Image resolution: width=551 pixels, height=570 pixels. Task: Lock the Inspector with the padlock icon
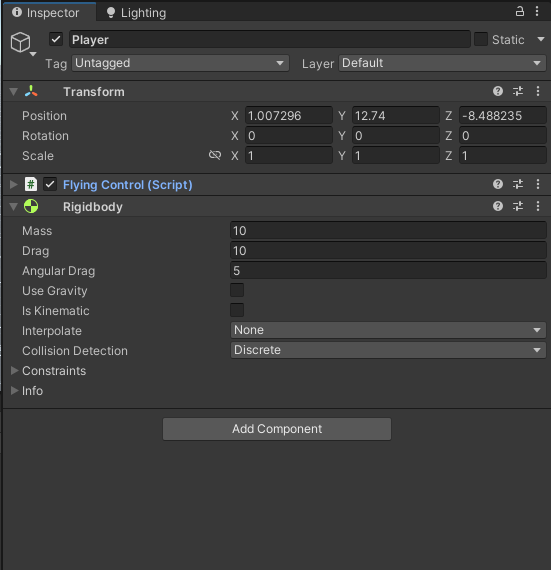click(x=520, y=11)
